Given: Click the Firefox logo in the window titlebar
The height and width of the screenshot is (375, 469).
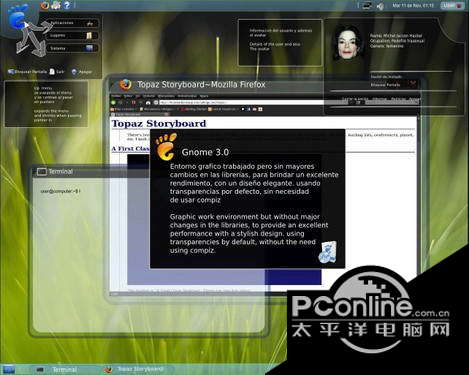Looking at the screenshot, I should pos(125,84).
